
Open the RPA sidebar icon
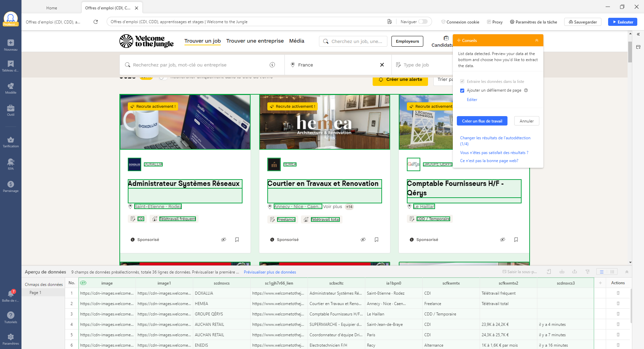11,164
